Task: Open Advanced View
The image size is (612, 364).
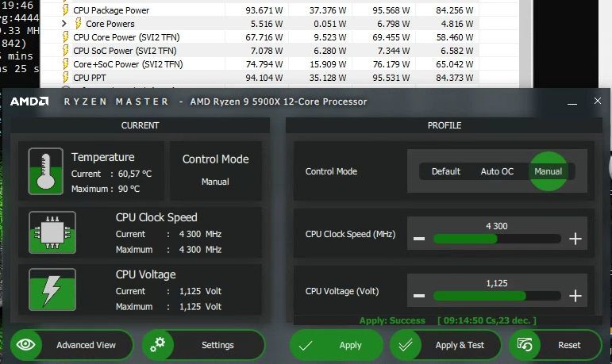Action: tap(71, 345)
